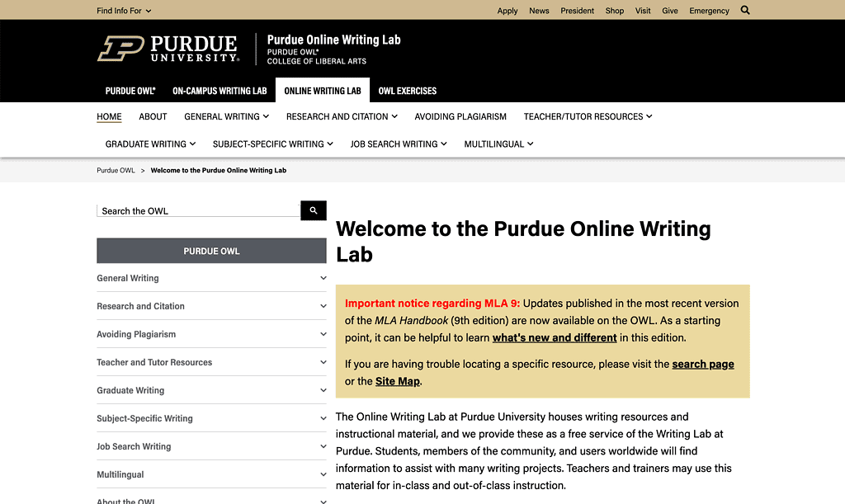
Task: Open the Shop link
Action: 614,11
